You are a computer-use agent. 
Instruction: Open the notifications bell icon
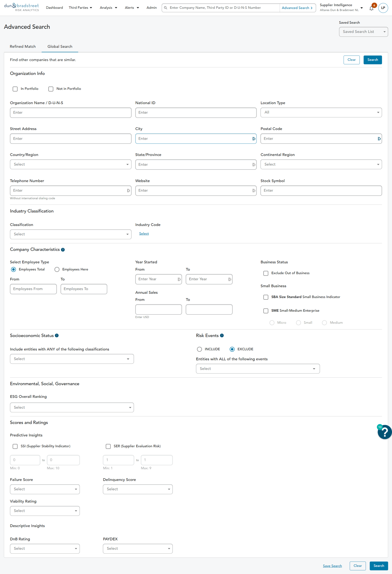(371, 8)
